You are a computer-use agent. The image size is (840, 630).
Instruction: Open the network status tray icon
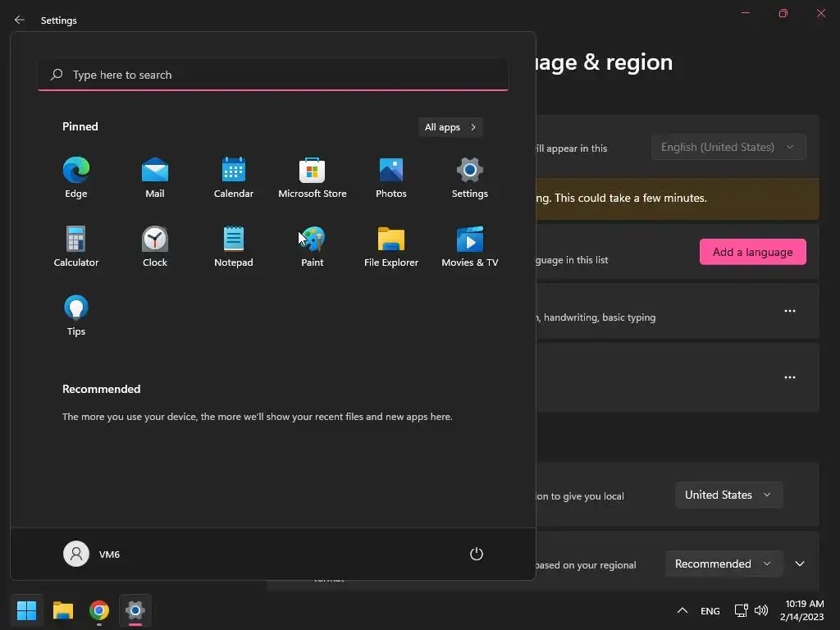click(x=742, y=610)
